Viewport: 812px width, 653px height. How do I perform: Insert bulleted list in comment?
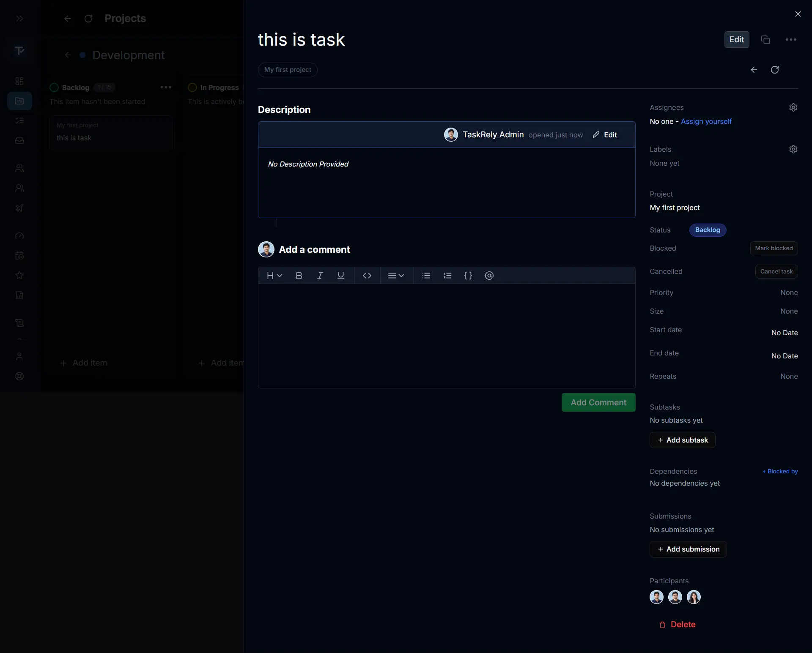click(x=426, y=276)
